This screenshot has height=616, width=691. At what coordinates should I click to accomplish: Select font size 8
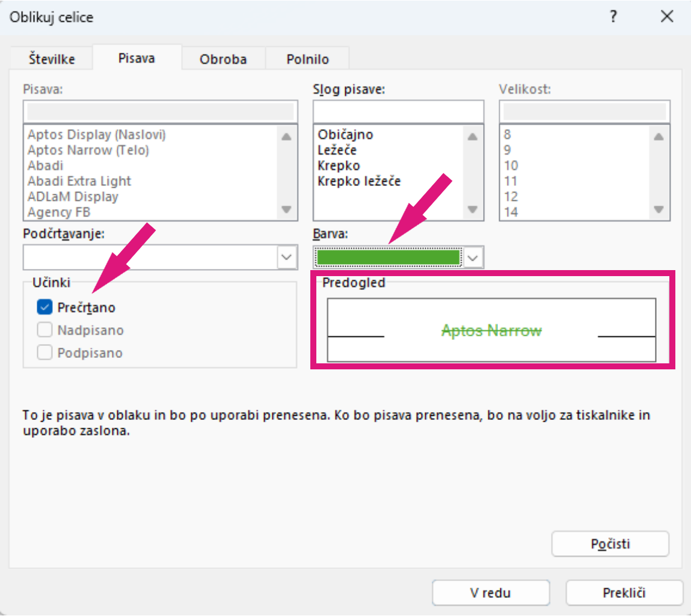[507, 135]
